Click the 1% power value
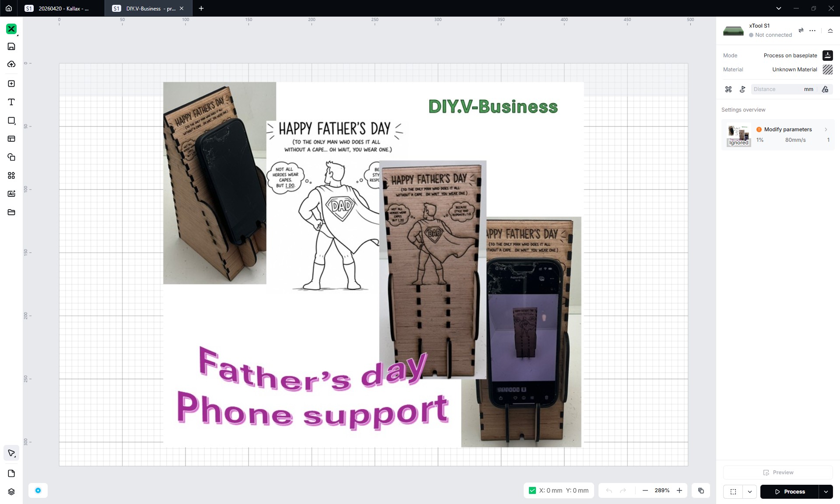This screenshot has height=504, width=840. (760, 140)
